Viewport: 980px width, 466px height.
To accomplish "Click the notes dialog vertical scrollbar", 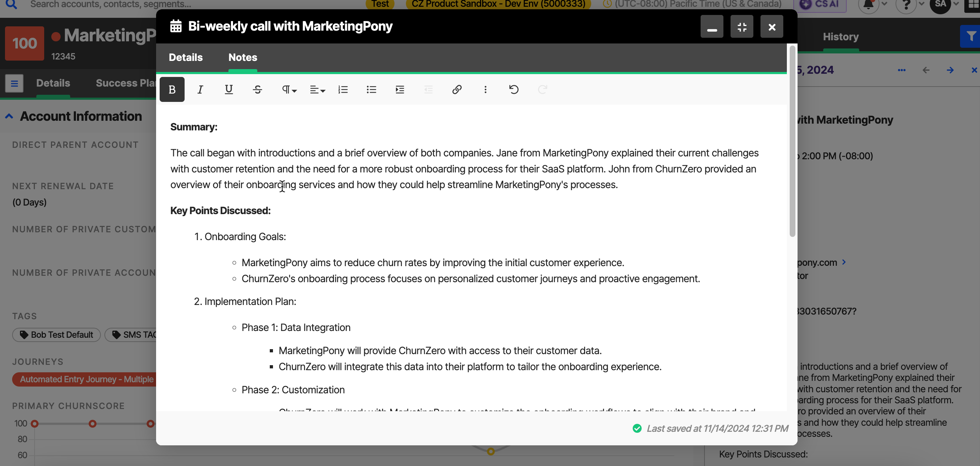I will click(x=792, y=141).
